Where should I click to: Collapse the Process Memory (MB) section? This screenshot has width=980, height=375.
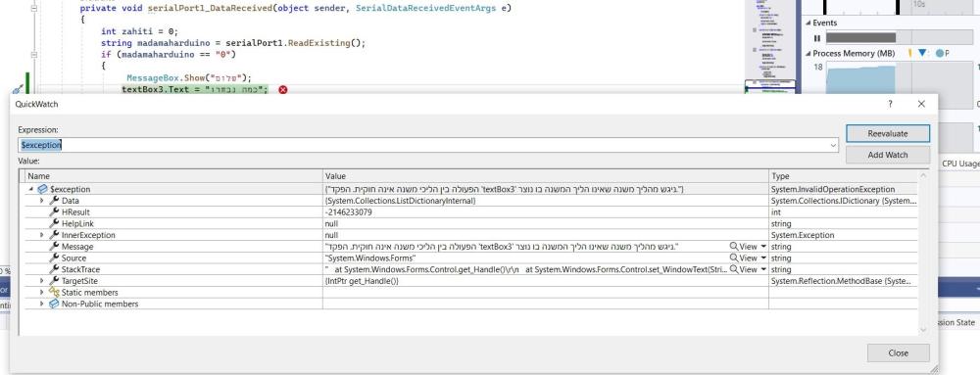tap(808, 54)
